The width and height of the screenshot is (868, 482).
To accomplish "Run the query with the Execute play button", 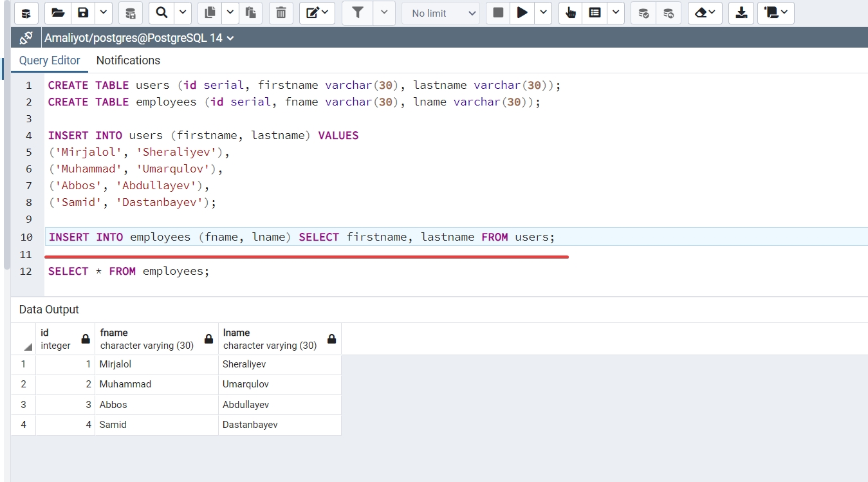I will point(522,13).
